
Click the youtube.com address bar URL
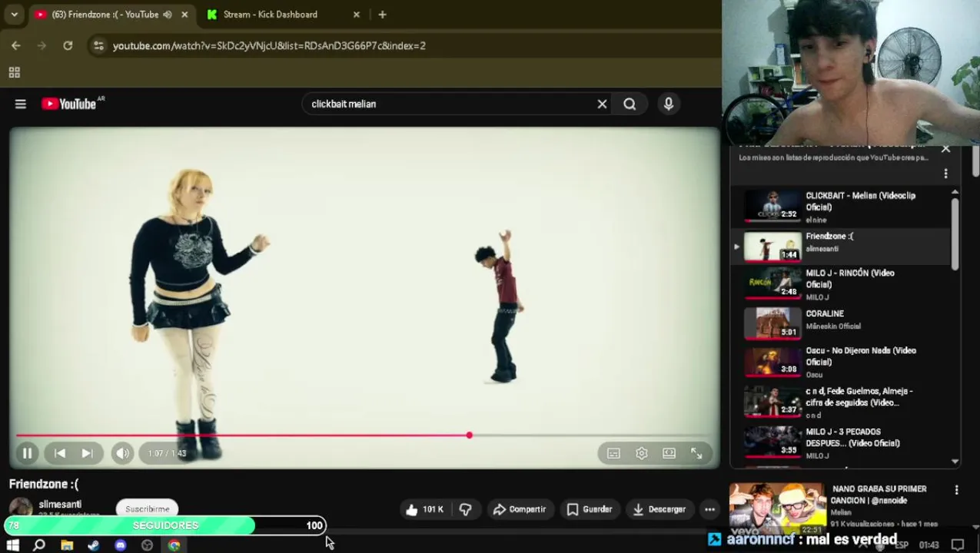(269, 46)
